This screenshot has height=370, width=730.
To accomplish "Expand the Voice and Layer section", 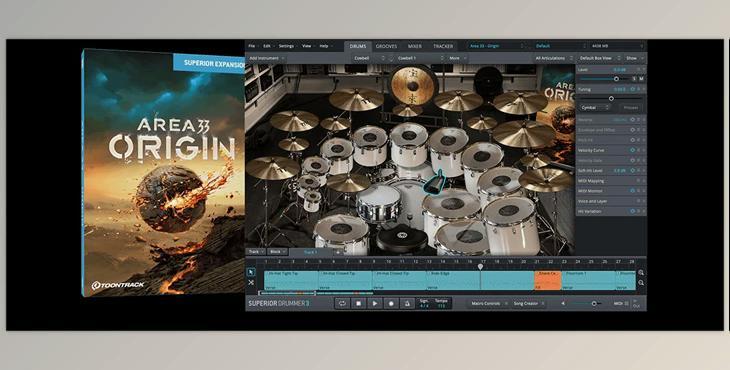I will [x=611, y=201].
